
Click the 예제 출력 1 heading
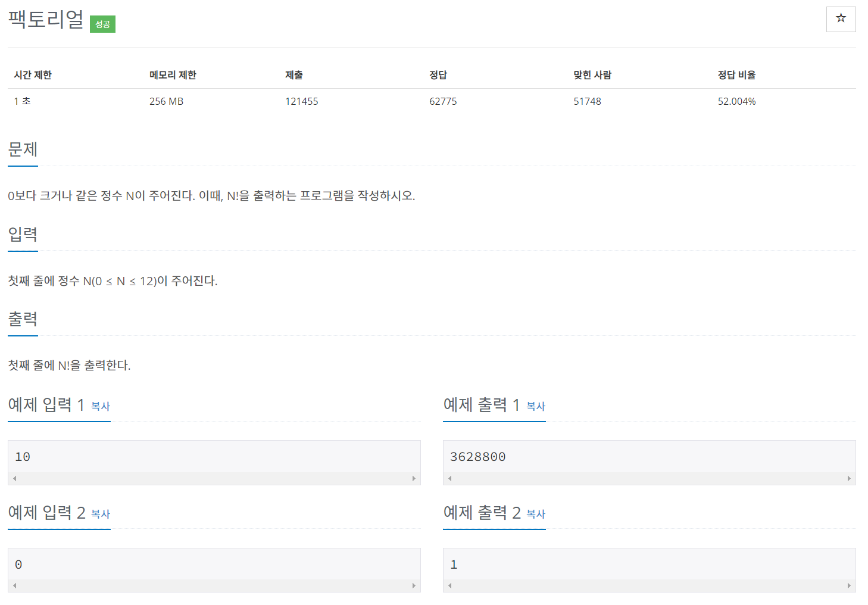pyautogui.click(x=482, y=405)
